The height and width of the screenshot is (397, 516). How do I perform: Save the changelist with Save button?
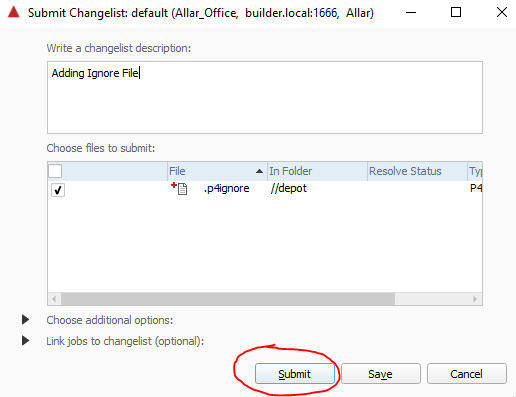[x=380, y=374]
